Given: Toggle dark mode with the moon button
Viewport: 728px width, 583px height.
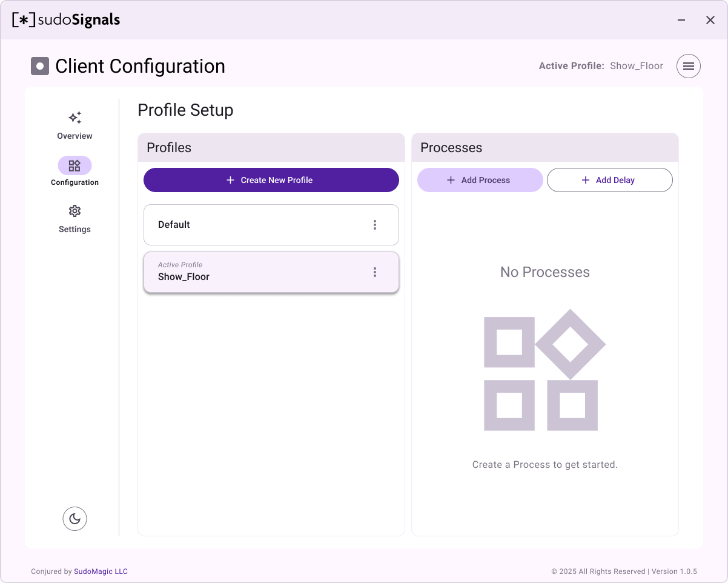Looking at the screenshot, I should (74, 519).
